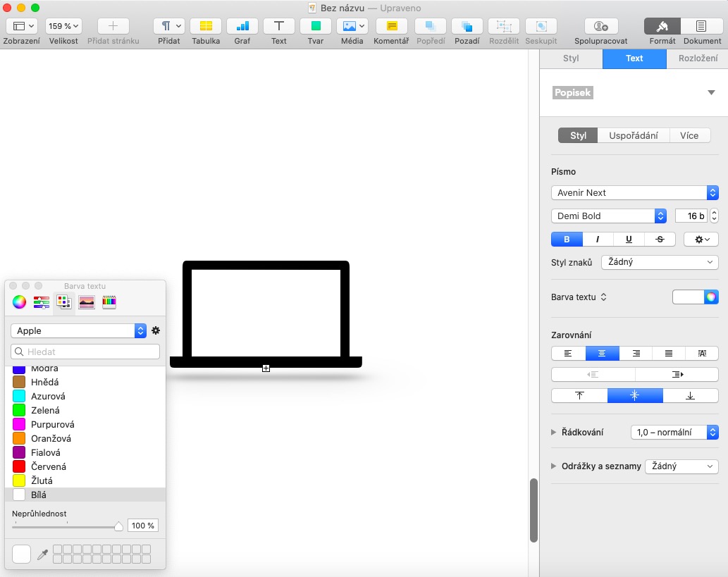Screen dimensions: 728x577
Task: Click the opacity percent field
Action: [143, 526]
